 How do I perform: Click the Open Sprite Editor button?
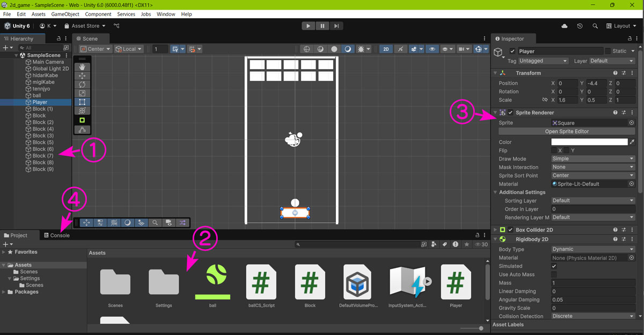pos(566,132)
